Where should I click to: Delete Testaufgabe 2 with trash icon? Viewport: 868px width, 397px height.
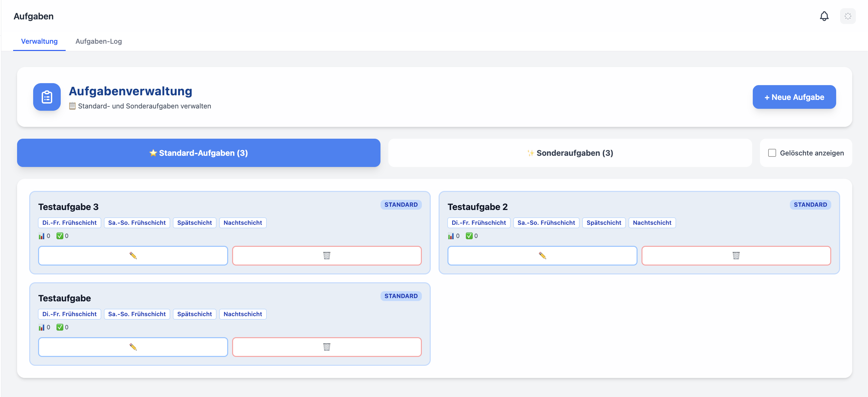736,255
